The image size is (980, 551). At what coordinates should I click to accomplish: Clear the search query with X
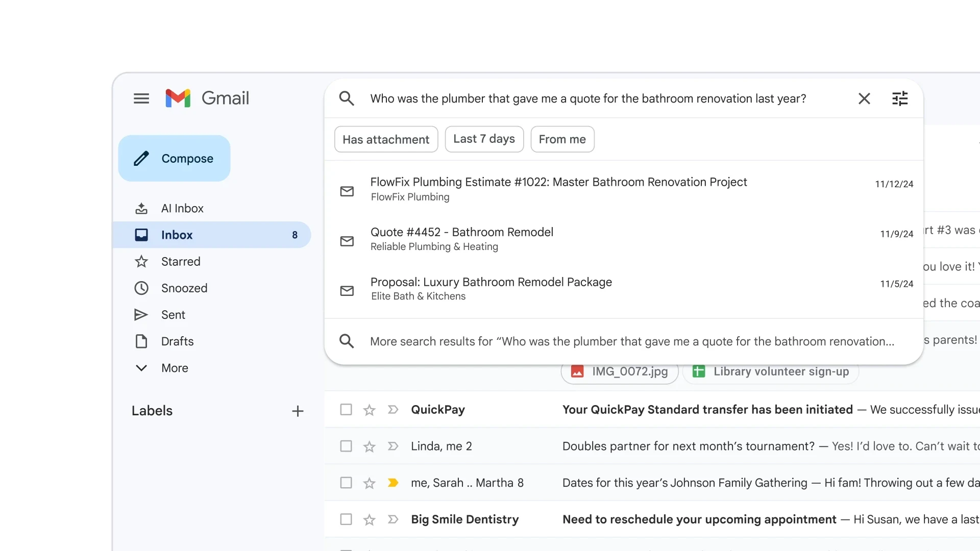click(x=864, y=98)
